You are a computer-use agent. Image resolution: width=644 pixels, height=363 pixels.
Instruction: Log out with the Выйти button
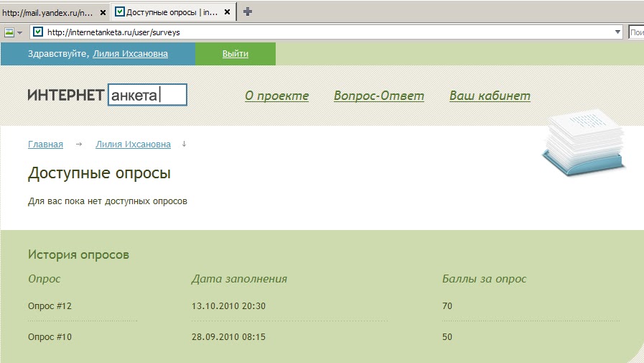[x=235, y=54]
